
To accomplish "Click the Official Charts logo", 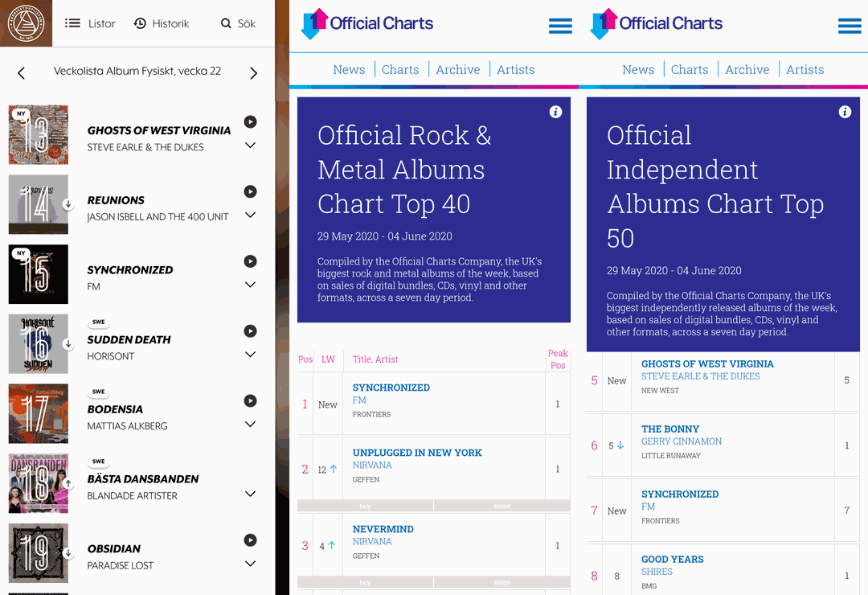I will (367, 24).
